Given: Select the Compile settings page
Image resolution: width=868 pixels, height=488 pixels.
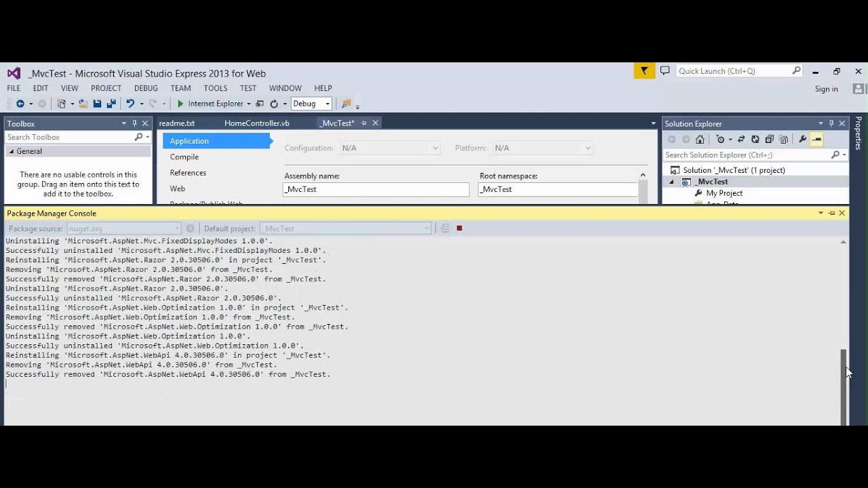Looking at the screenshot, I should [x=184, y=157].
